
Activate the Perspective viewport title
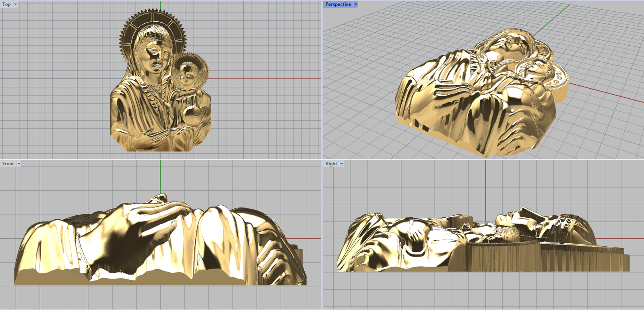[338, 4]
